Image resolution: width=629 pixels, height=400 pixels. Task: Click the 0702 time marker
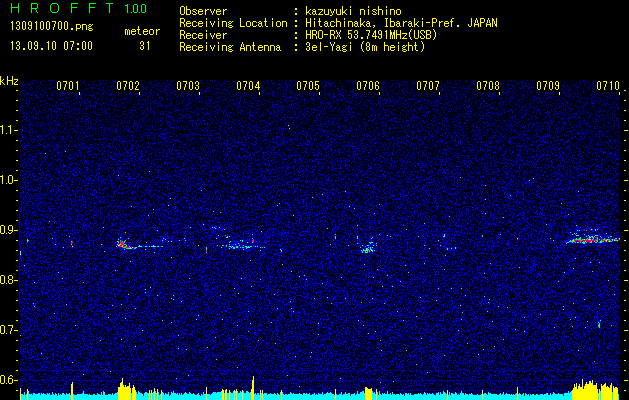[128, 86]
